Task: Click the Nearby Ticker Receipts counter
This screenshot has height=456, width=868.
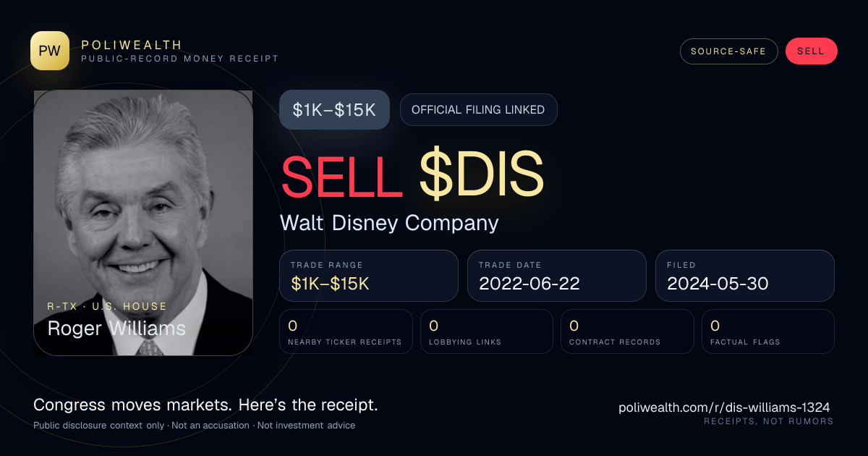Action: pos(346,332)
